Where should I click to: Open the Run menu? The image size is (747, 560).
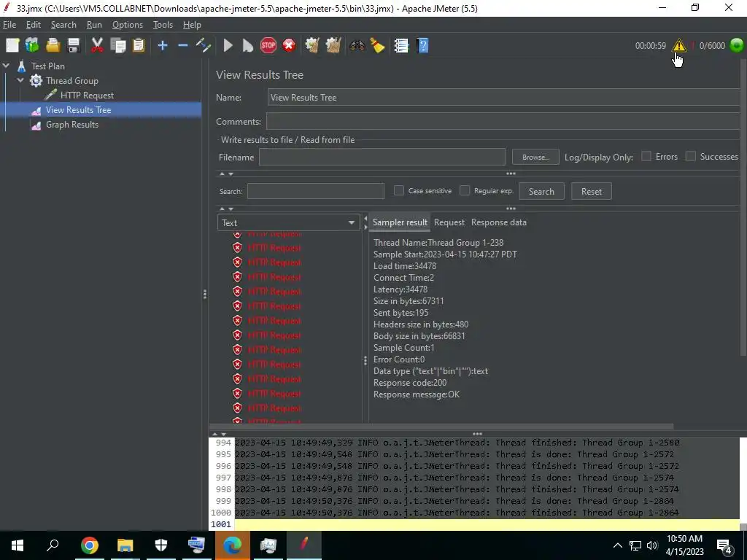coord(94,25)
